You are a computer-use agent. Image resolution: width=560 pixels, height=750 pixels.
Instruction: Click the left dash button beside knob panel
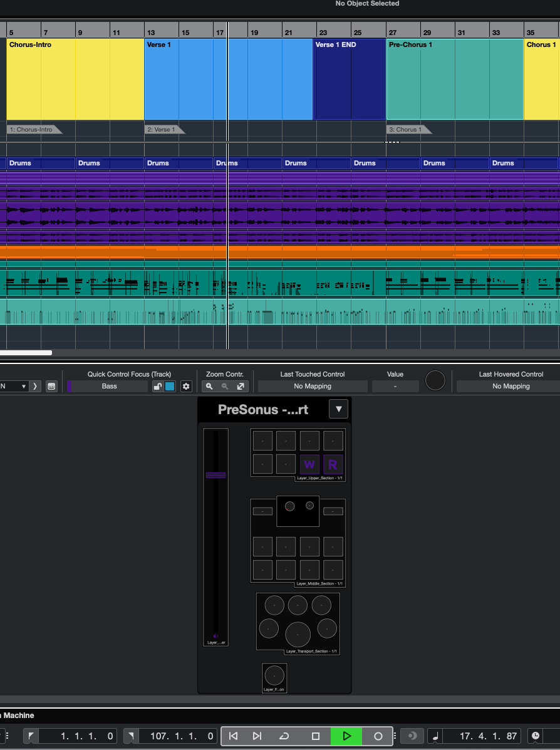262,511
